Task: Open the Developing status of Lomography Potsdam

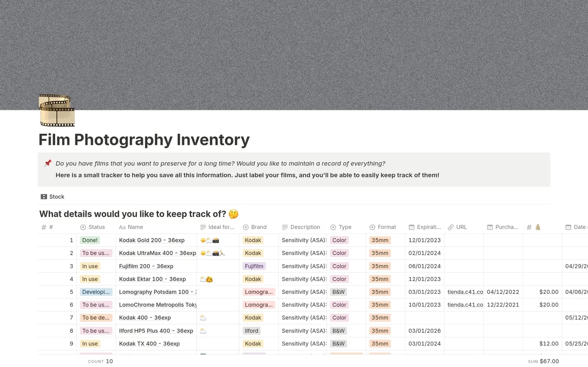Action: pos(96,292)
